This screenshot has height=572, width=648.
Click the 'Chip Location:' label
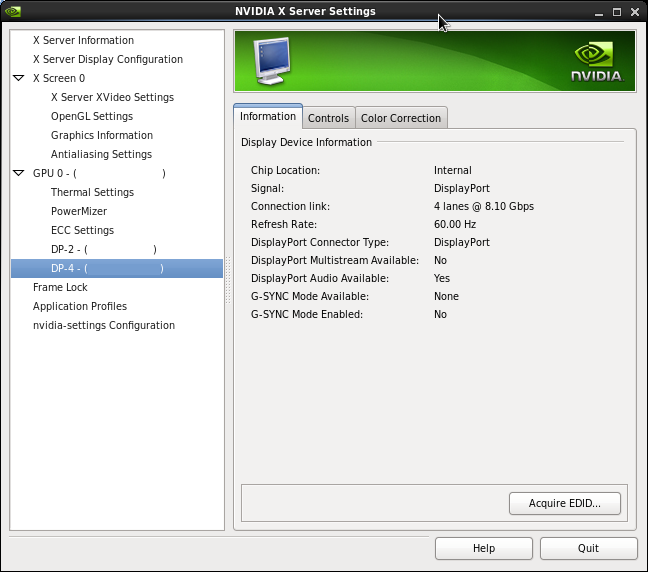(285, 170)
